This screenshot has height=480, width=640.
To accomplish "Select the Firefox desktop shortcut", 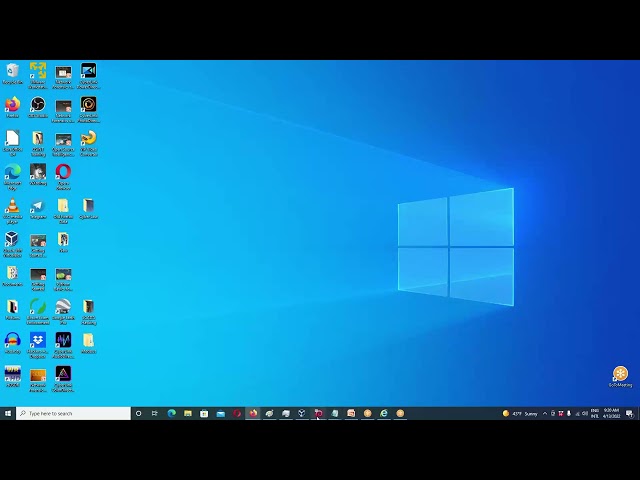I will click(x=12, y=107).
